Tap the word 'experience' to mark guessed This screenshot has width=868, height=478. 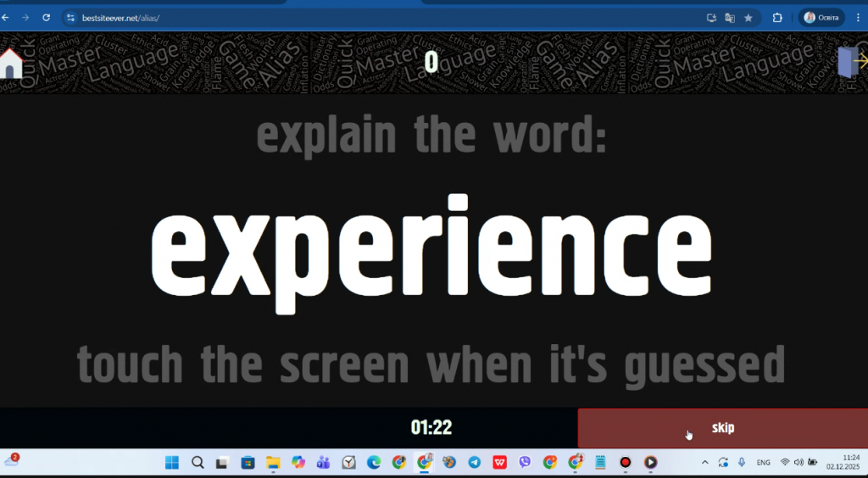click(433, 247)
